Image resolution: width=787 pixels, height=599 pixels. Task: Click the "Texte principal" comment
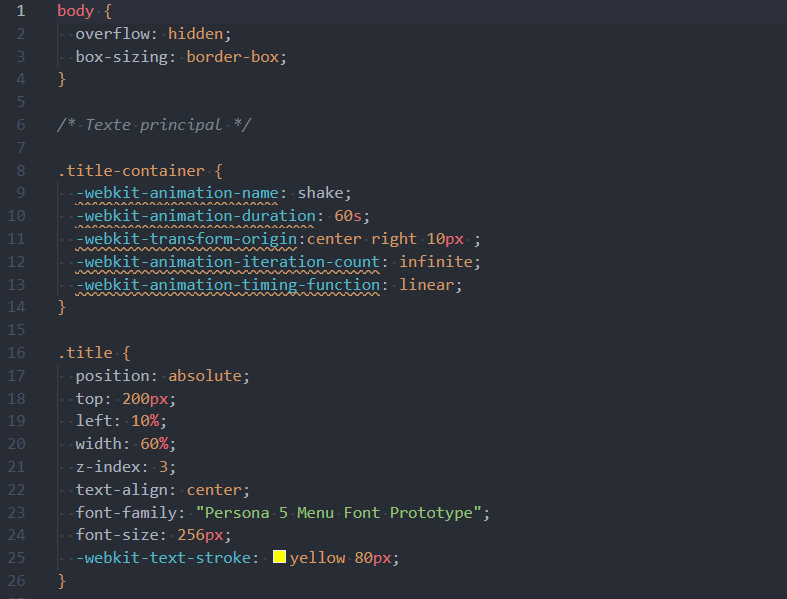154,125
